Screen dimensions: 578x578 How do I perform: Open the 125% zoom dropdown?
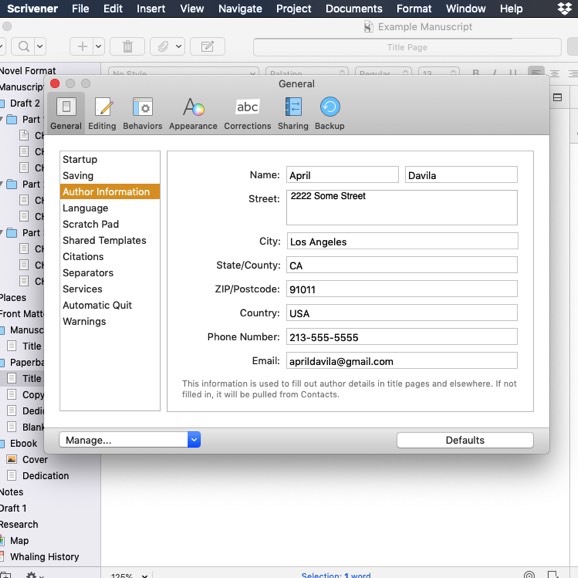pyautogui.click(x=129, y=575)
